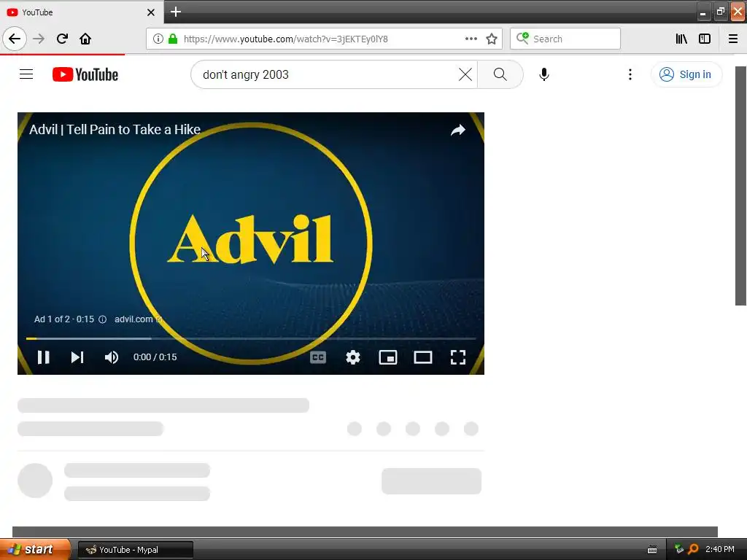Screen dimensions: 747x560
Task: Enter fullscreen video mode
Action: 458,357
